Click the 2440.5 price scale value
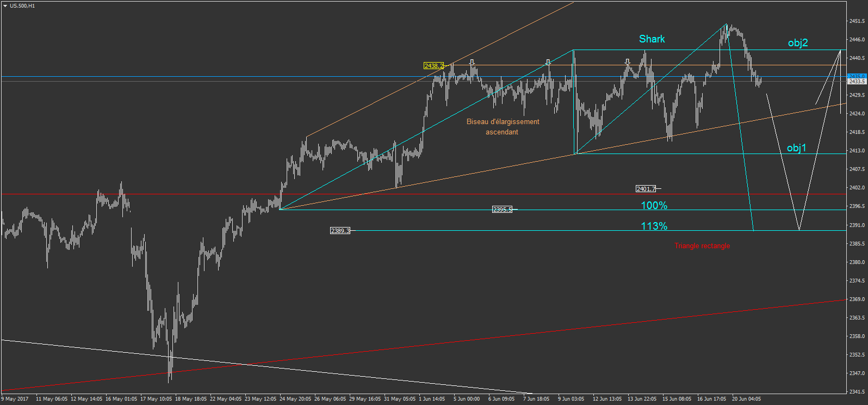The width and height of the screenshot is (868, 405). (x=857, y=58)
